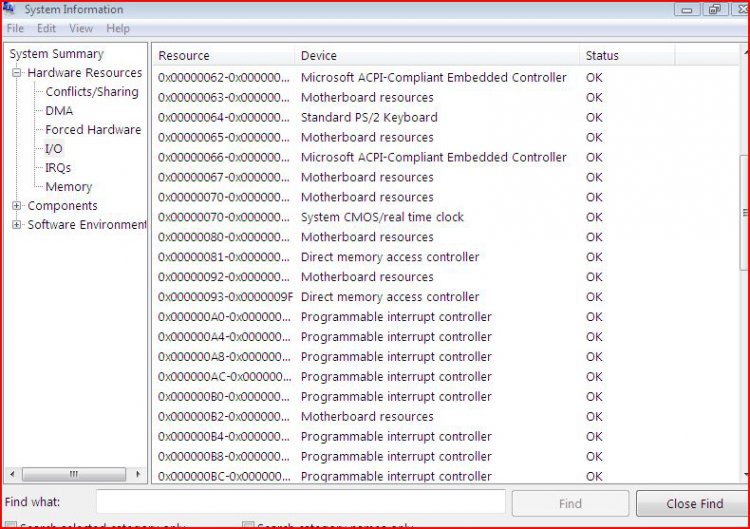Select resource 0x00000092 Motherboard resources row

coord(380,277)
